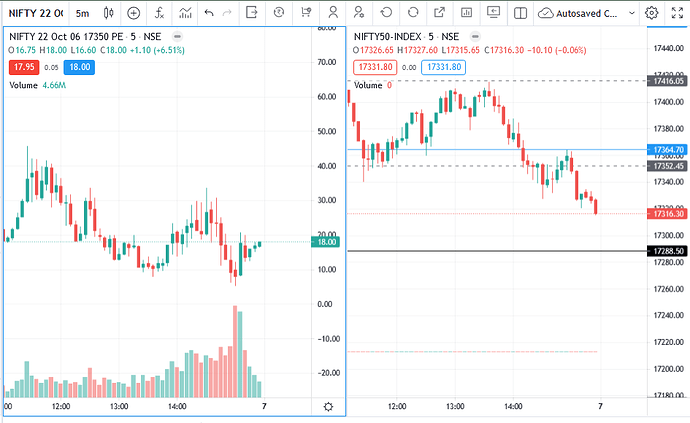Open the 5m timeframe dropdown
690x423 pixels.
pos(82,14)
